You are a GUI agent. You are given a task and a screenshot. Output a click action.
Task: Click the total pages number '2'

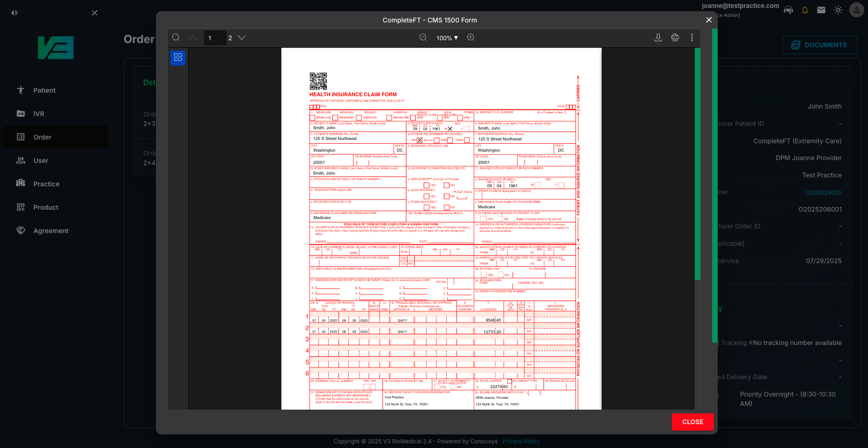[x=230, y=38]
